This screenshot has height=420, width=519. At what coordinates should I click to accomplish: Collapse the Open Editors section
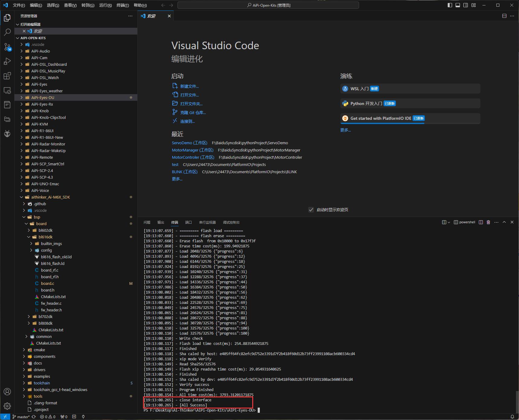click(18, 24)
